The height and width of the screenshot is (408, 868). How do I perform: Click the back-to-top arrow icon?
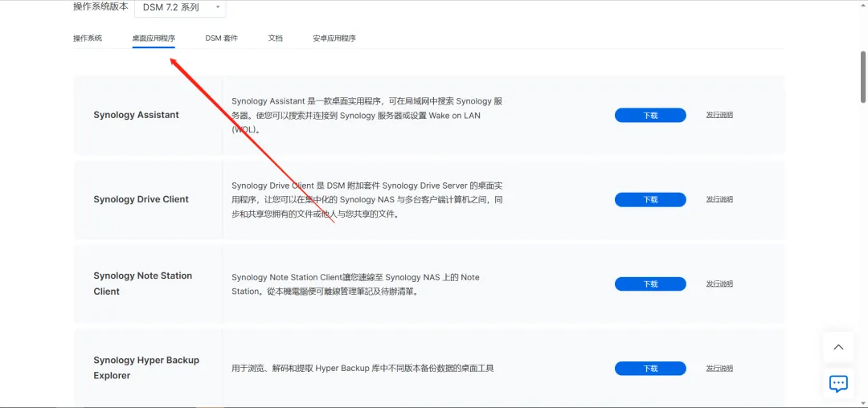click(838, 347)
